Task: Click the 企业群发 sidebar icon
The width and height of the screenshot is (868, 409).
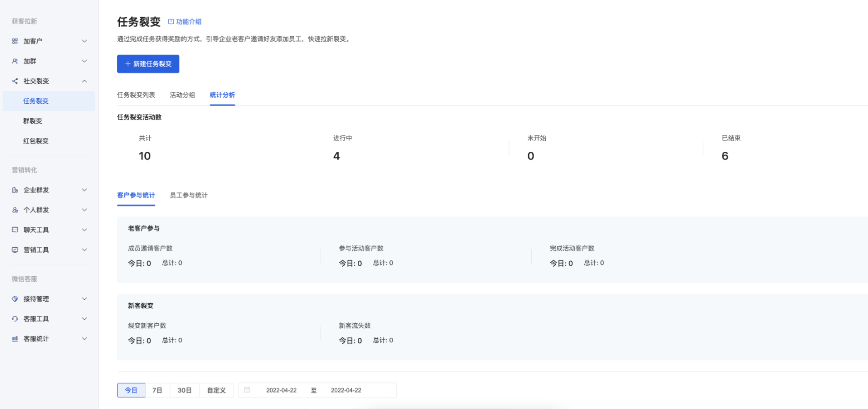Action: (15, 190)
